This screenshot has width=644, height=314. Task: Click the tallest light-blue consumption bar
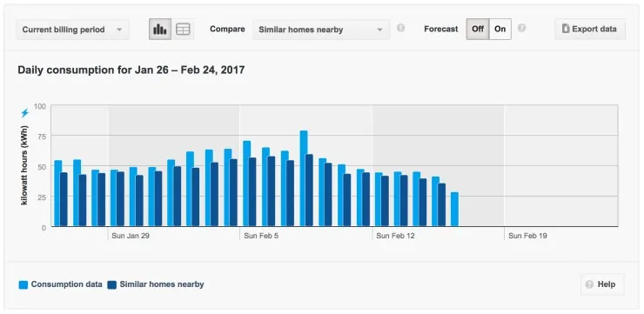pyautogui.click(x=304, y=178)
